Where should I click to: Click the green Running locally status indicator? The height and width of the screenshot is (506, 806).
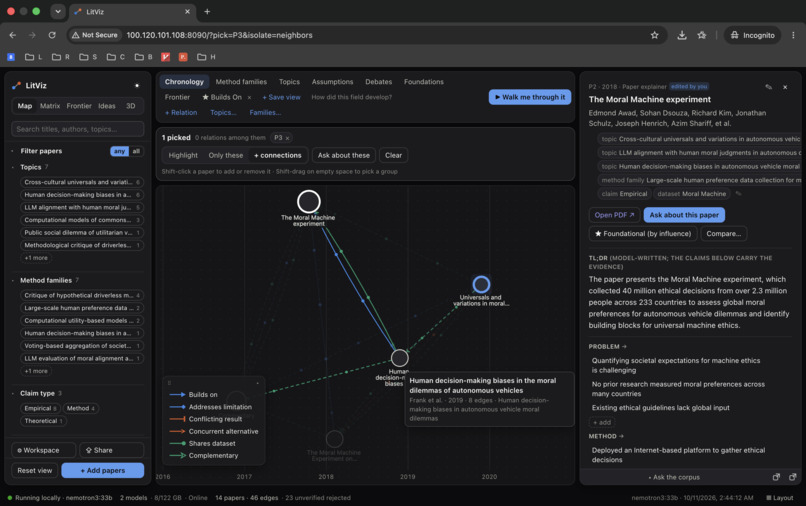tap(10, 497)
